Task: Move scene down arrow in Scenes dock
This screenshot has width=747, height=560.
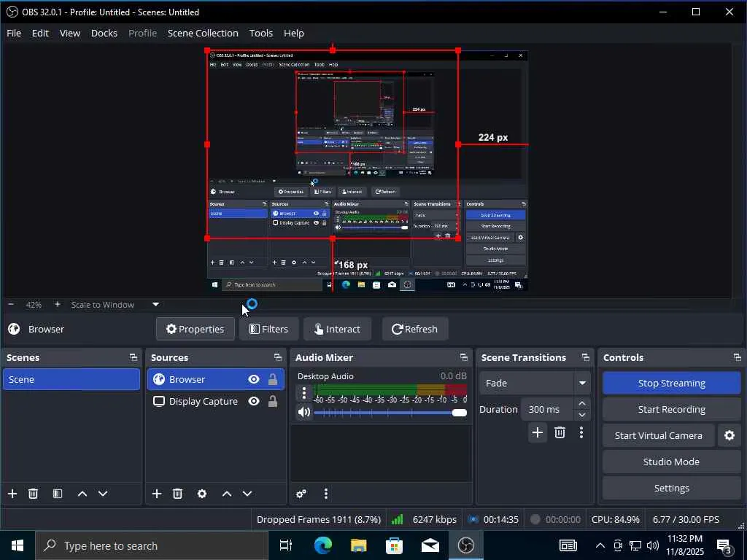Action: 103,494
